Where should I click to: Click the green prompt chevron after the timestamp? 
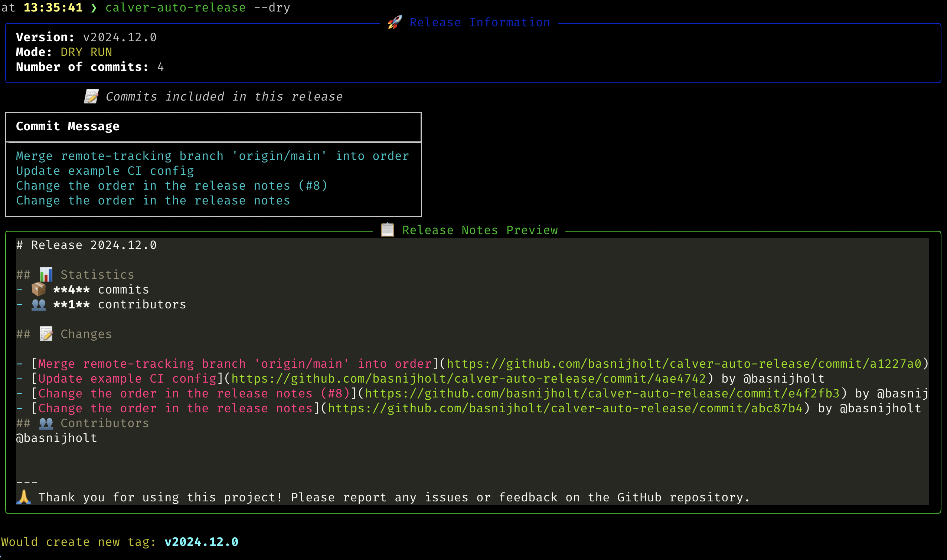94,7
